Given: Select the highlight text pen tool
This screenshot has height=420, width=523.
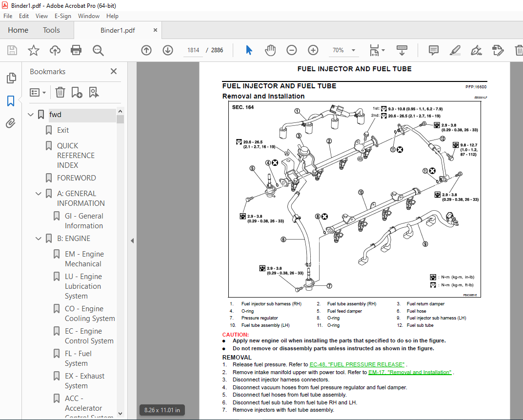Looking at the screenshot, I should coord(455,50).
